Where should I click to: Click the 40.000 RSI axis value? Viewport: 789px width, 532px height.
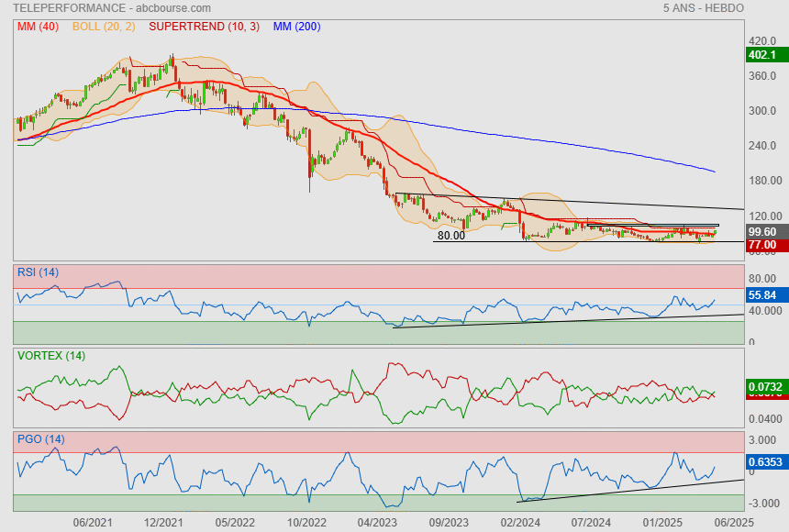[x=765, y=311]
